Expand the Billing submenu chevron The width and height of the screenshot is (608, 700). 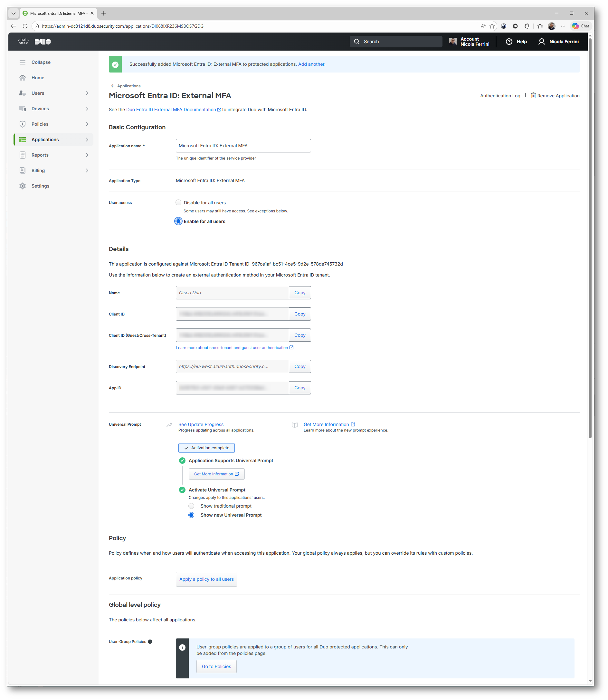click(x=87, y=170)
